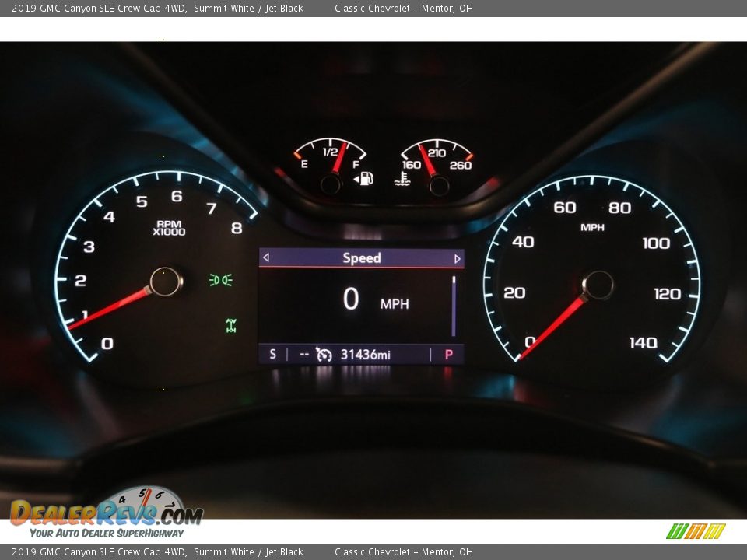Click the left arrow beside Speed
The image size is (747, 560).
(266, 257)
